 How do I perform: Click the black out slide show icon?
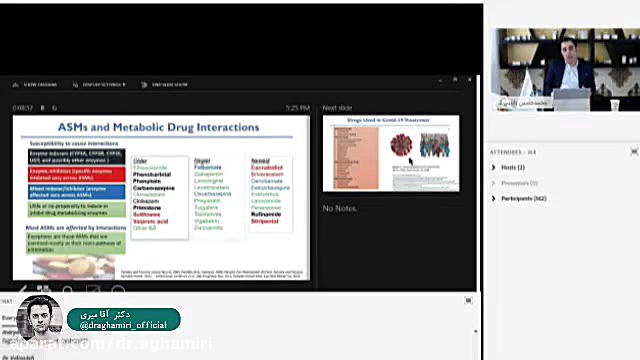pos(93,289)
